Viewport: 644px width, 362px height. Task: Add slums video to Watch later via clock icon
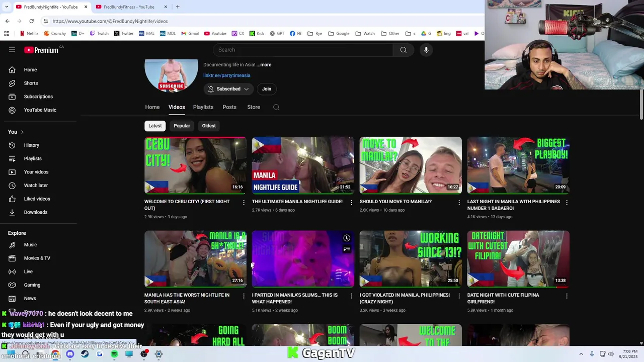click(x=347, y=238)
